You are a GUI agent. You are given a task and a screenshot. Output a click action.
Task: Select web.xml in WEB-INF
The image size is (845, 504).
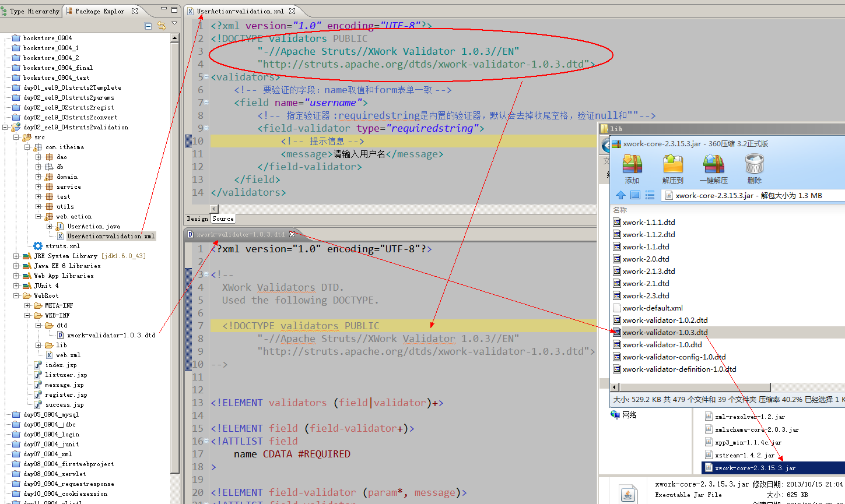(68, 355)
